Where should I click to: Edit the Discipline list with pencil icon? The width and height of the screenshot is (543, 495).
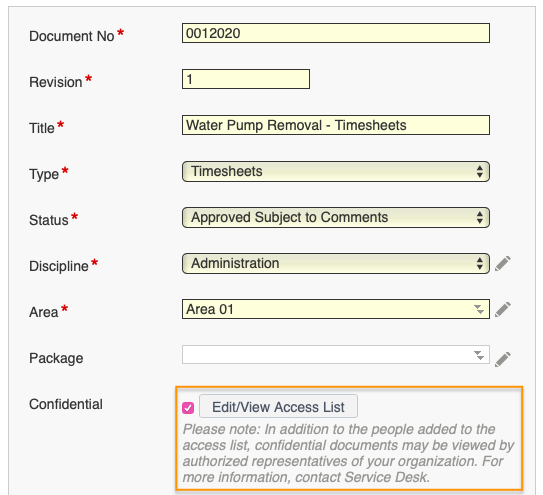click(x=502, y=264)
